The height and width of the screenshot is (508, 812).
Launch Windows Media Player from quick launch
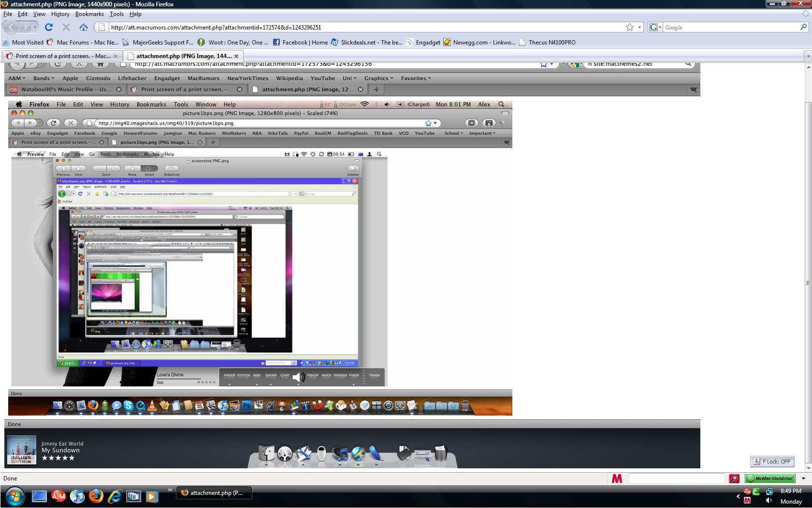pyautogui.click(x=151, y=496)
